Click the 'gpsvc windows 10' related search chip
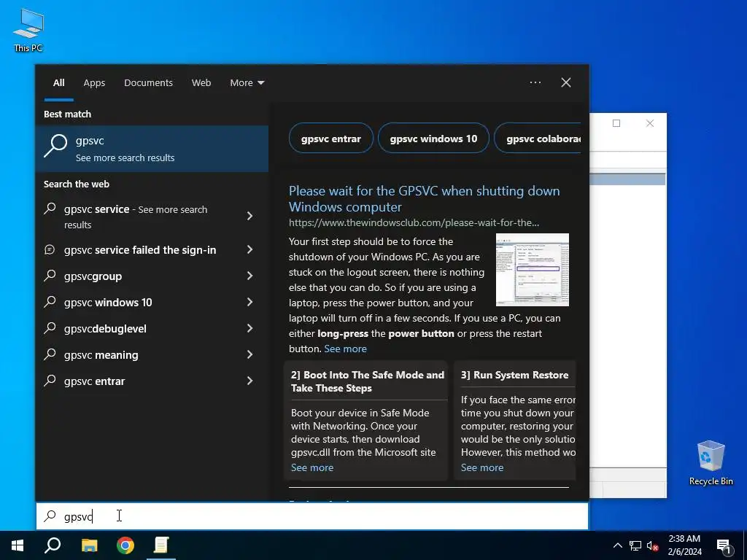This screenshot has width=747, height=560. (433, 139)
